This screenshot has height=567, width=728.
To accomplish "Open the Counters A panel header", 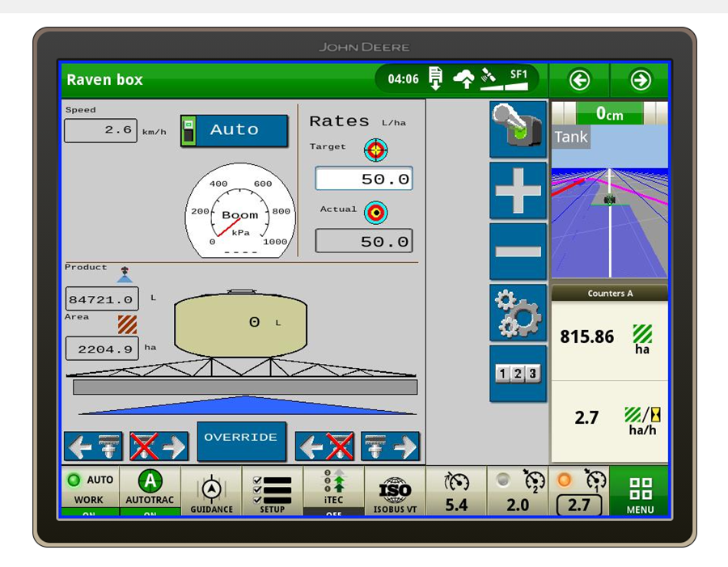I will (x=610, y=293).
